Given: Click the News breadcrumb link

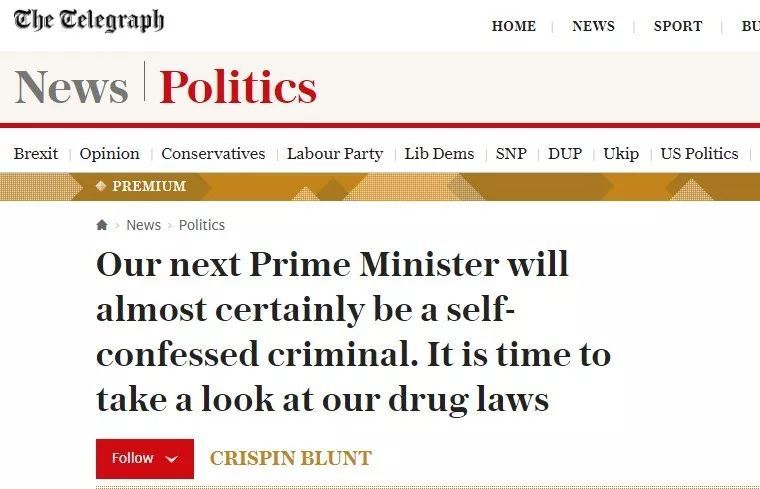Looking at the screenshot, I should pyautogui.click(x=143, y=225).
